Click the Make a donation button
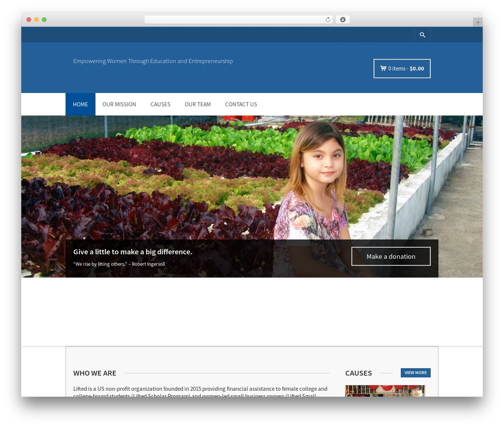504x427 pixels. 391,256
